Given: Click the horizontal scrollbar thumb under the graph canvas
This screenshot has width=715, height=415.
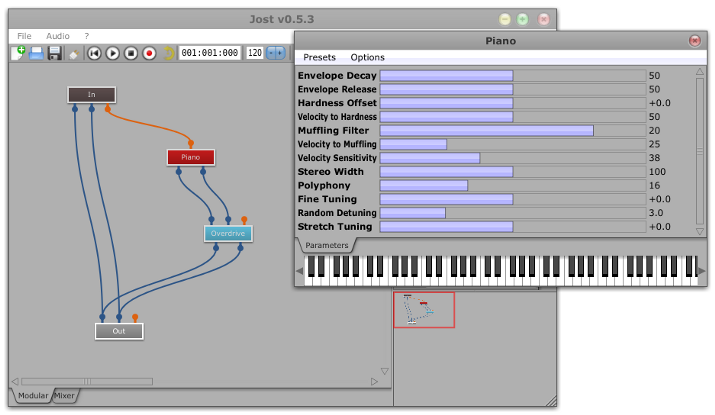Looking at the screenshot, I should click(x=87, y=381).
